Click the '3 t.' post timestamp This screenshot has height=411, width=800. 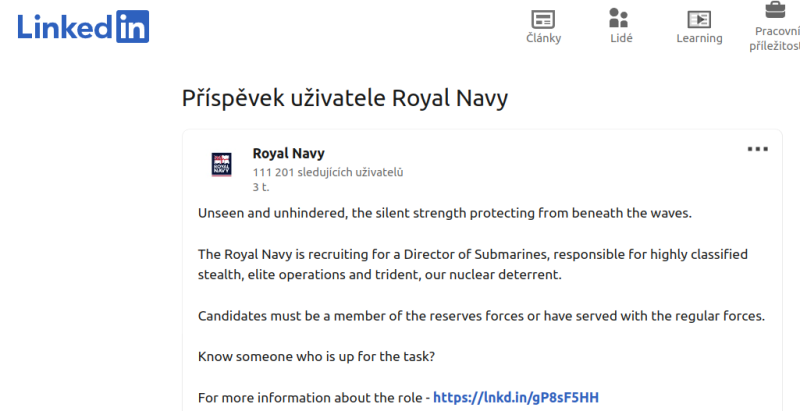pos(261,187)
